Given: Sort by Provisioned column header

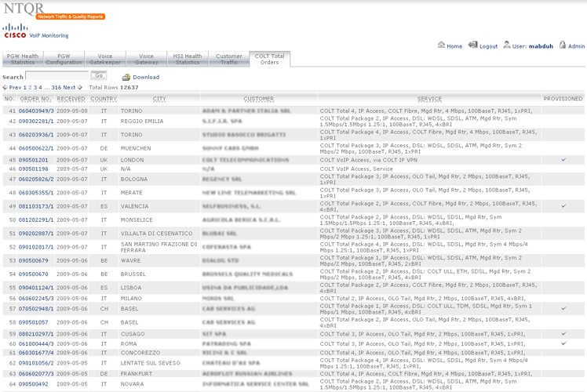Looking at the screenshot, I should point(563,99).
